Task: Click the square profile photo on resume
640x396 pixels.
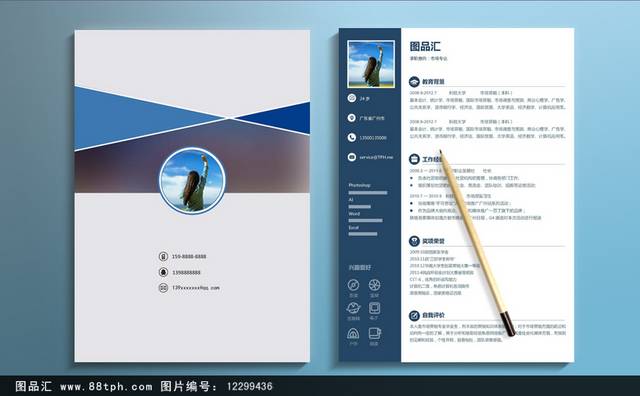Action: (x=371, y=64)
